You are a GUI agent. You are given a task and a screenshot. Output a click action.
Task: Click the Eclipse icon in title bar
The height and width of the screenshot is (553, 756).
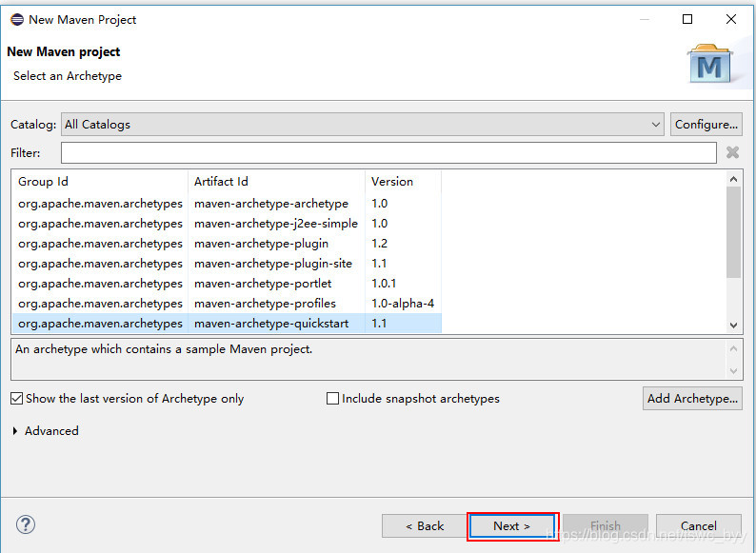pos(17,20)
